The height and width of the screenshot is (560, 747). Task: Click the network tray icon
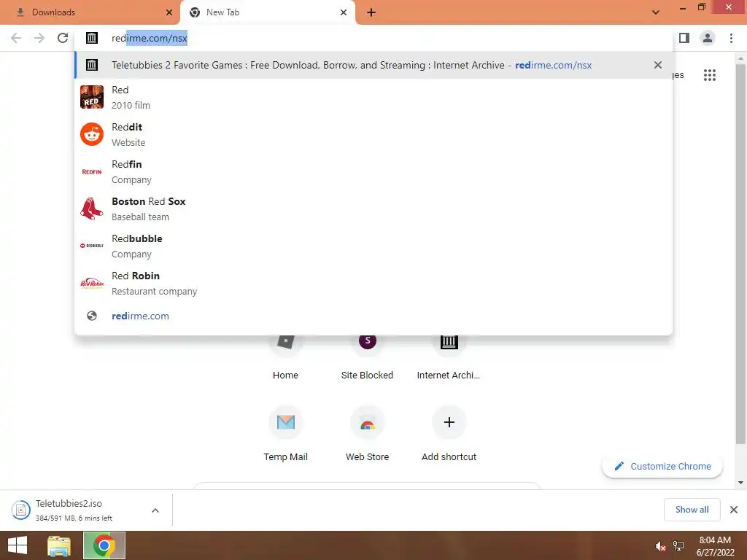678,546
